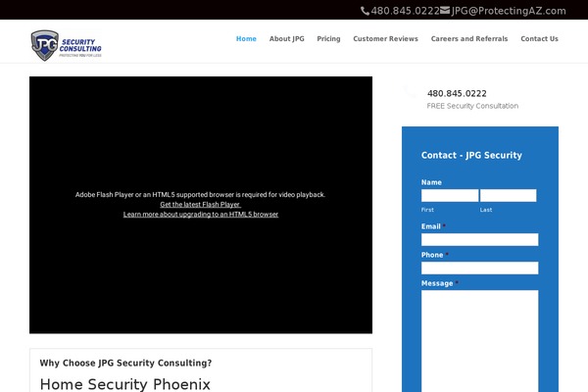This screenshot has height=392, width=588.
Task: Open the Pricing page
Action: coord(328,38)
